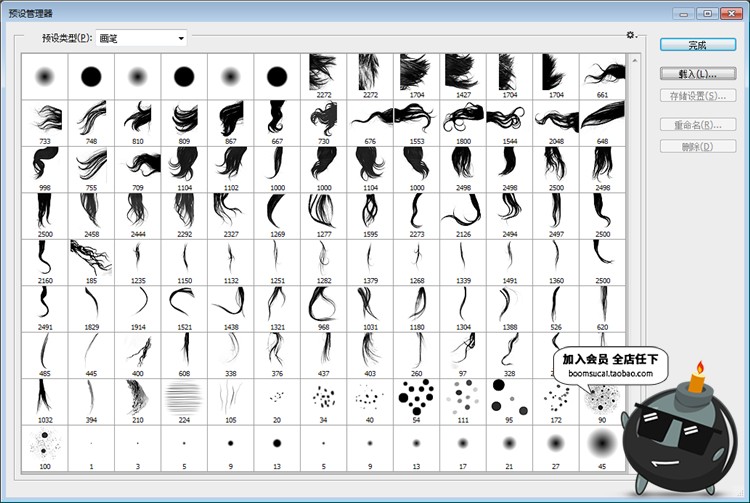Click the brush list vertical scrollbar
Screen dimensions: 750x503
click(631, 260)
